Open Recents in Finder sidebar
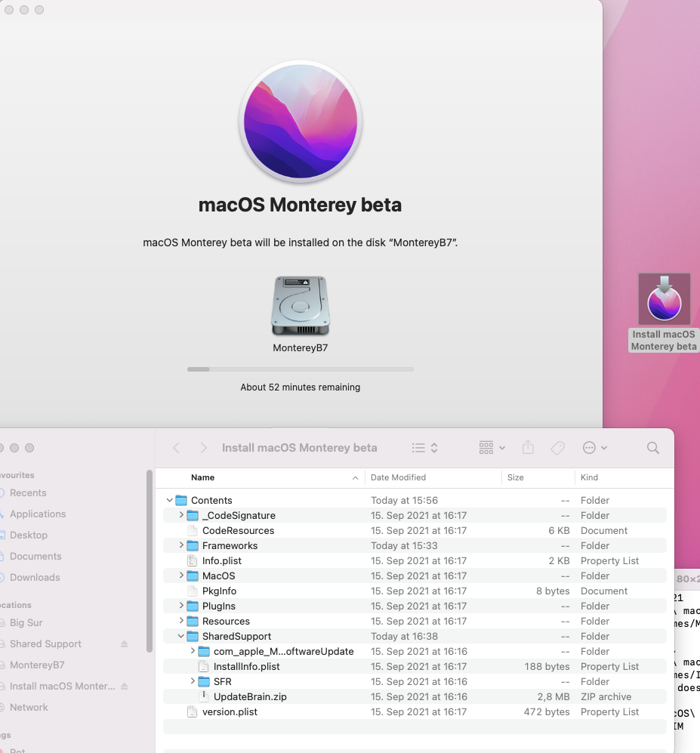700x753 pixels. (x=28, y=492)
